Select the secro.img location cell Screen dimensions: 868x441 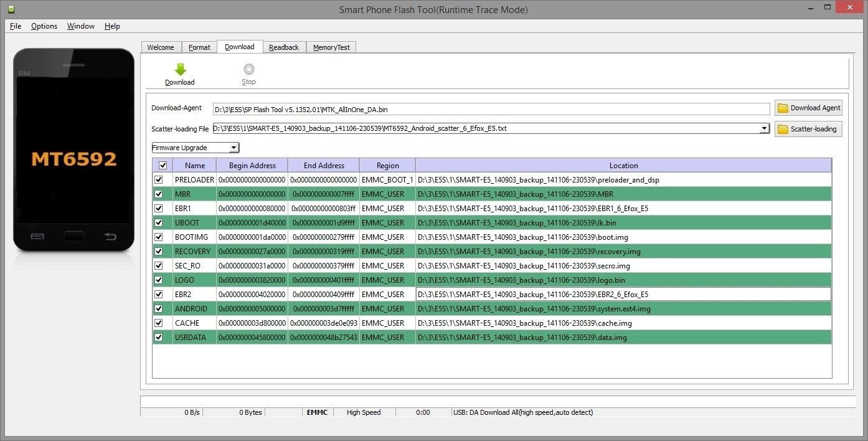pyautogui.click(x=623, y=265)
